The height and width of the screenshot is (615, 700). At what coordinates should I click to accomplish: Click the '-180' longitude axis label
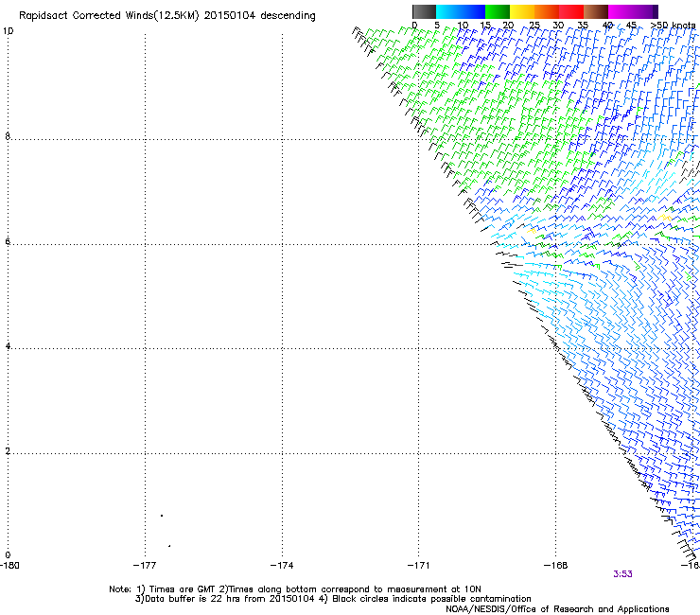click(x=9, y=566)
